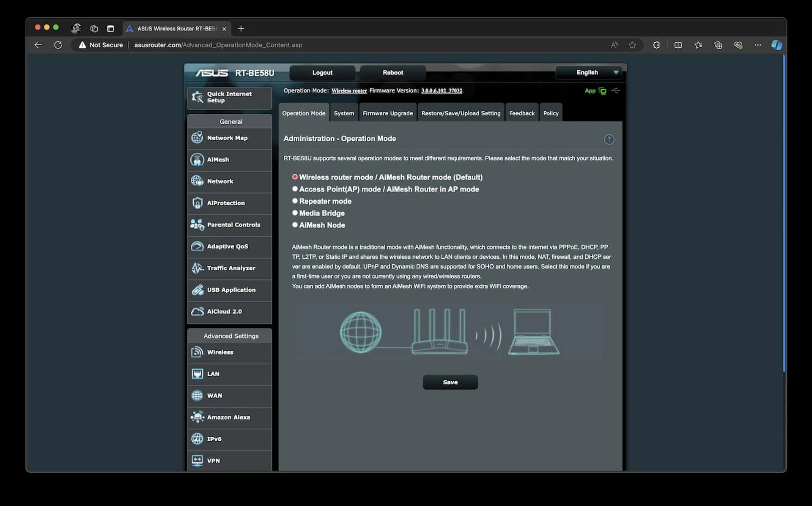Click the App status icon

coord(602,91)
